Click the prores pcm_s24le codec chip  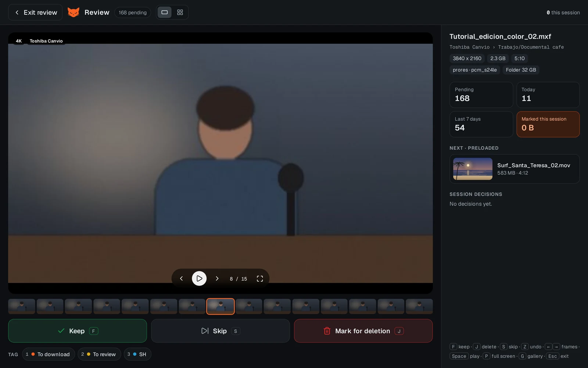click(x=474, y=70)
